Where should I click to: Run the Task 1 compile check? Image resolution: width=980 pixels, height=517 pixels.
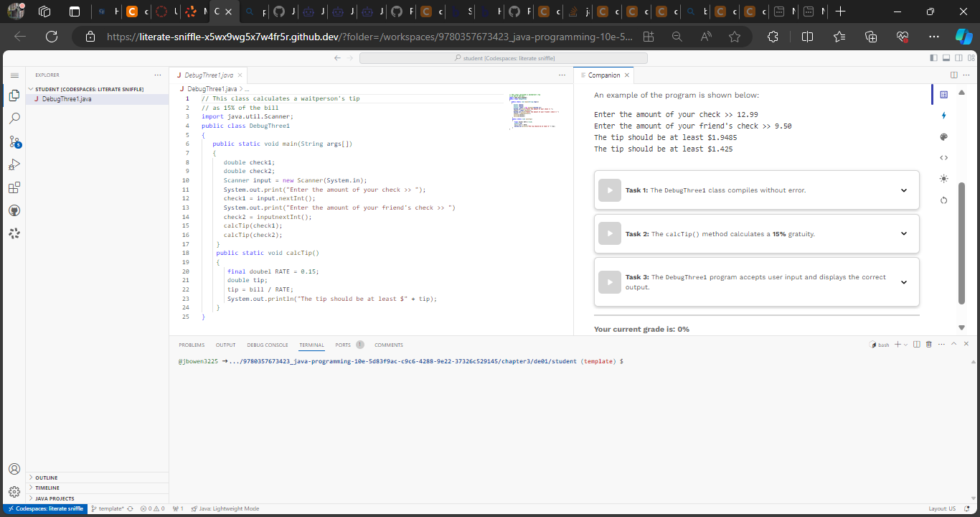tap(609, 190)
